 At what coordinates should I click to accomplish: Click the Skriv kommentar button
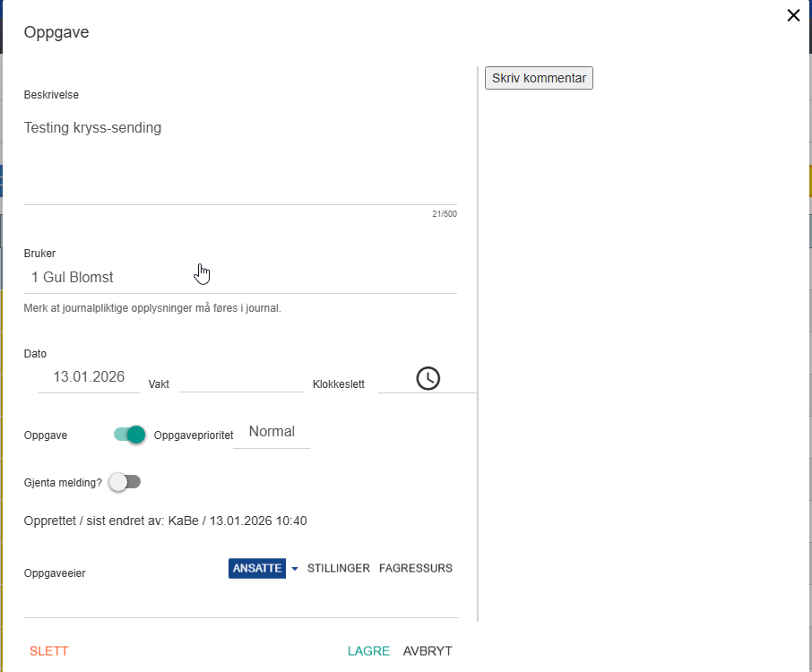pos(539,78)
